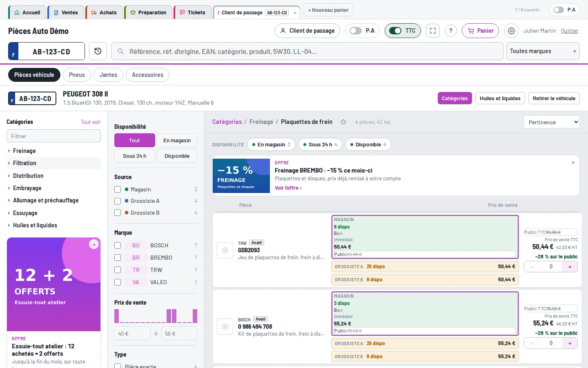Open the Panier cart button
Image resolution: width=588 pixels, height=368 pixels.
tap(480, 31)
